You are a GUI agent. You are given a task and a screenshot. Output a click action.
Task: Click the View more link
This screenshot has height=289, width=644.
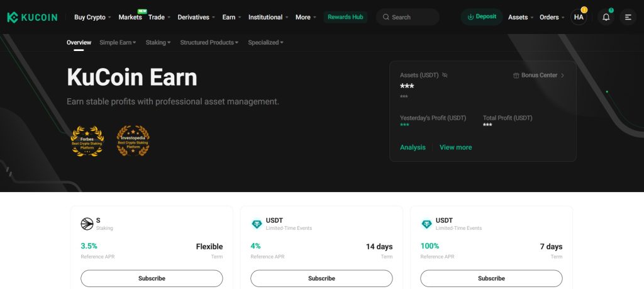pyautogui.click(x=455, y=147)
